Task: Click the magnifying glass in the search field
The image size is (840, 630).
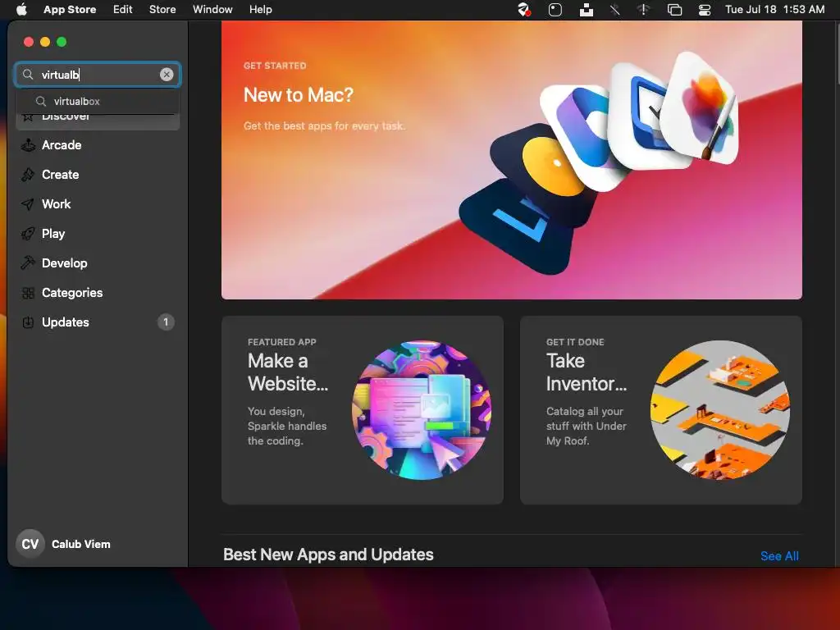Action: pyautogui.click(x=28, y=75)
